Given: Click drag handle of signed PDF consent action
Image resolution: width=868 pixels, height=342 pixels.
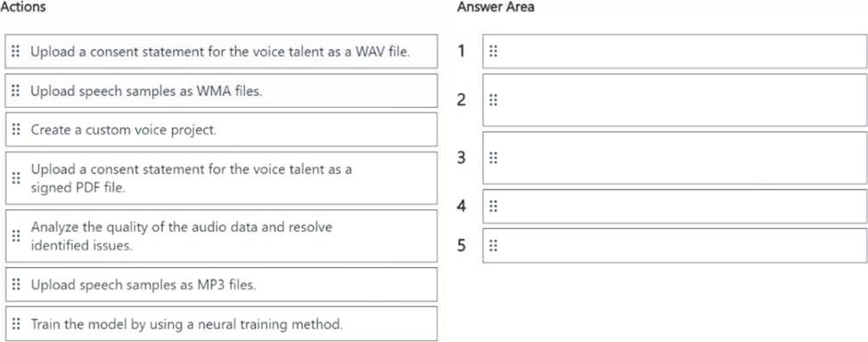Looking at the screenshot, I should tap(15, 178).
